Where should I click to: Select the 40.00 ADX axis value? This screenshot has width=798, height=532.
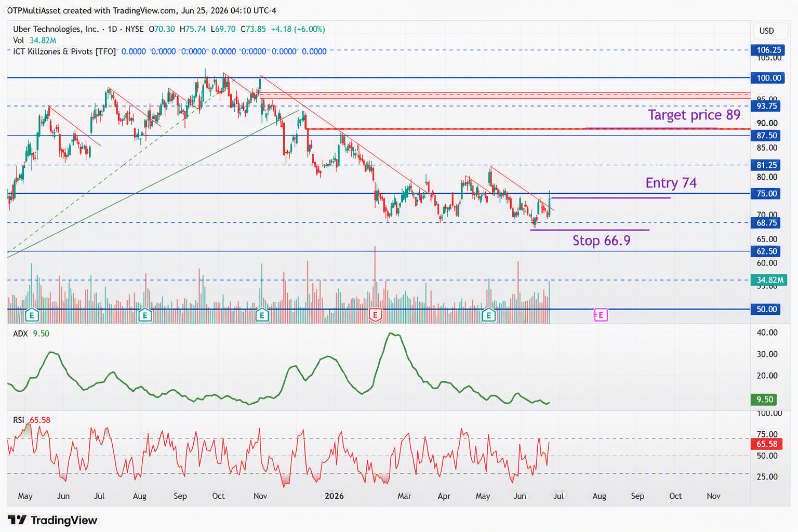point(767,332)
